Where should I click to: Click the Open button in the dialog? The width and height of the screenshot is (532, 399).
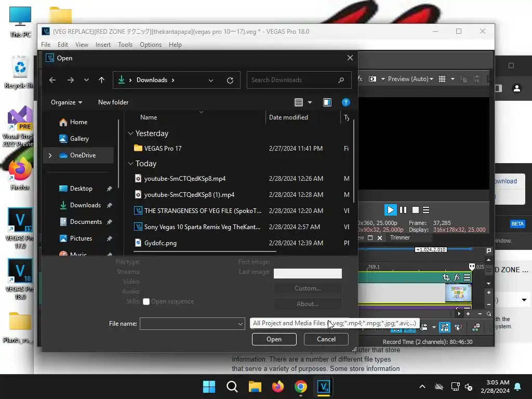coord(274,339)
